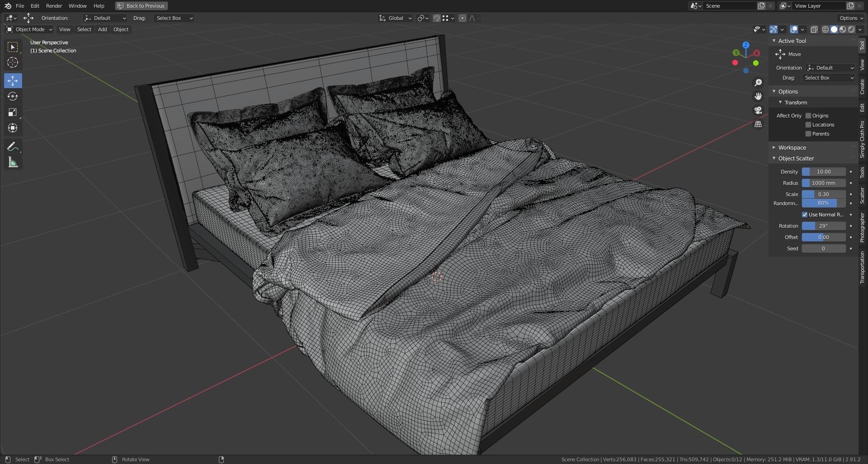
Task: Switch to solid shading
Action: tap(834, 29)
